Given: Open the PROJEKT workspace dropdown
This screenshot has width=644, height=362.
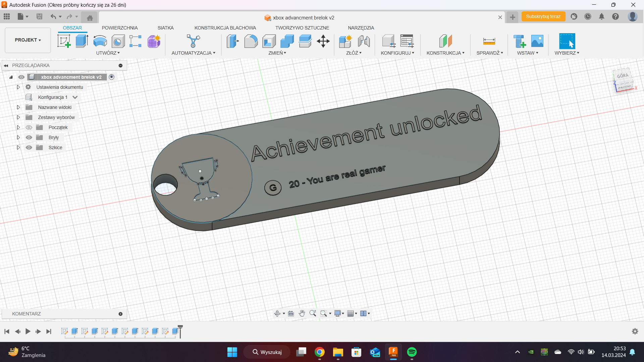Looking at the screenshot, I should coord(28,40).
